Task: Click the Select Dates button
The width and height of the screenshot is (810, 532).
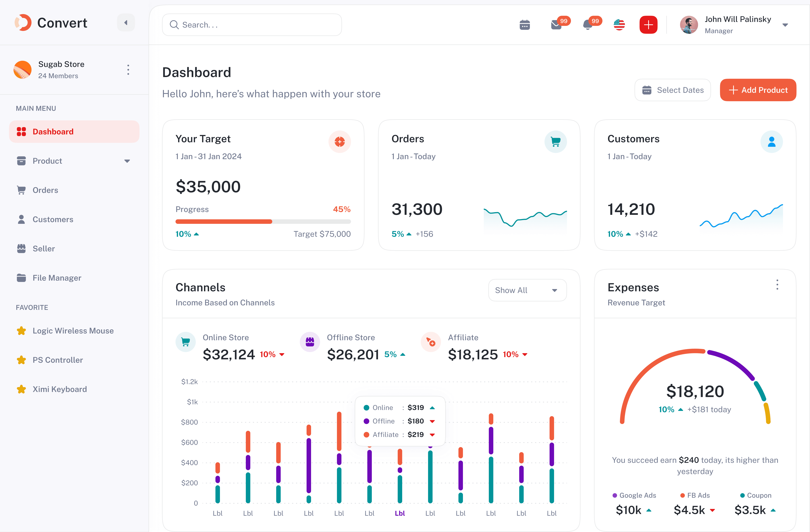Action: [x=673, y=90]
